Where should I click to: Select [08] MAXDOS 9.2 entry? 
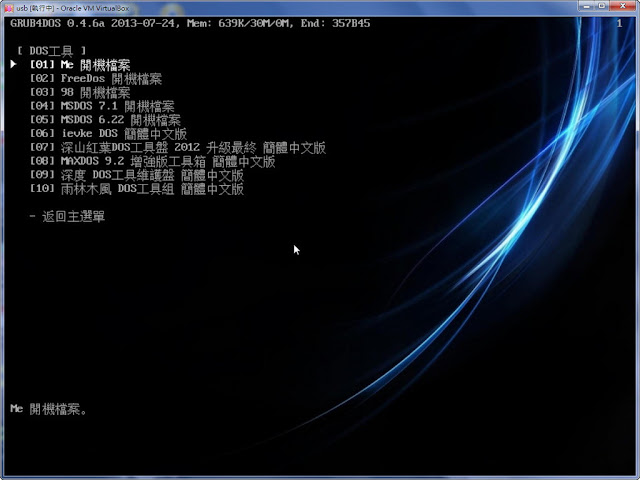pos(153,162)
